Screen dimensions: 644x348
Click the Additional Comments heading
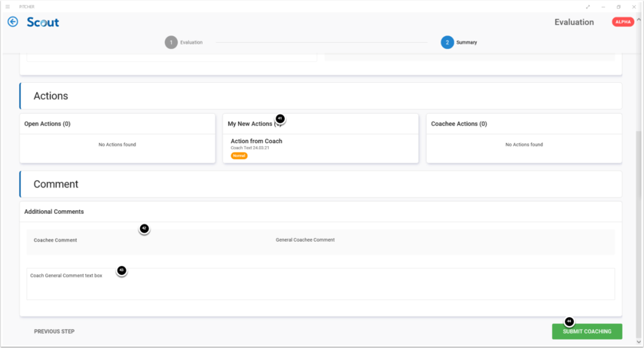pos(53,212)
